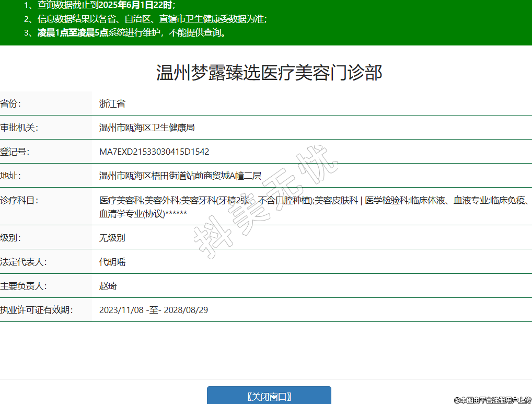Click the 登记号 row label

pos(15,152)
